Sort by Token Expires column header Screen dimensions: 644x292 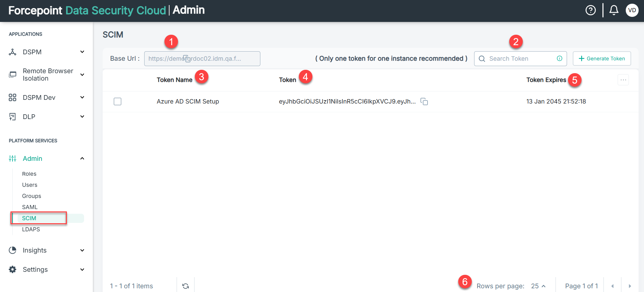coord(546,80)
